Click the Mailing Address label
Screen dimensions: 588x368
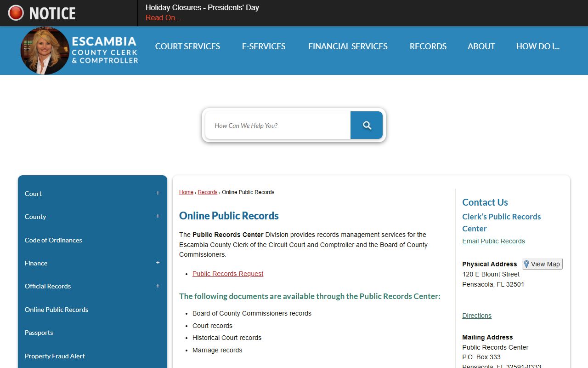coord(487,337)
